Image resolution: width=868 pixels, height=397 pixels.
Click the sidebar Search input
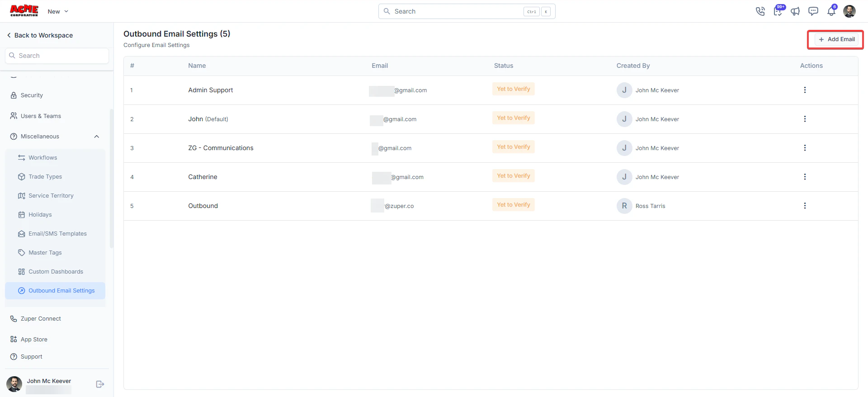(x=57, y=56)
